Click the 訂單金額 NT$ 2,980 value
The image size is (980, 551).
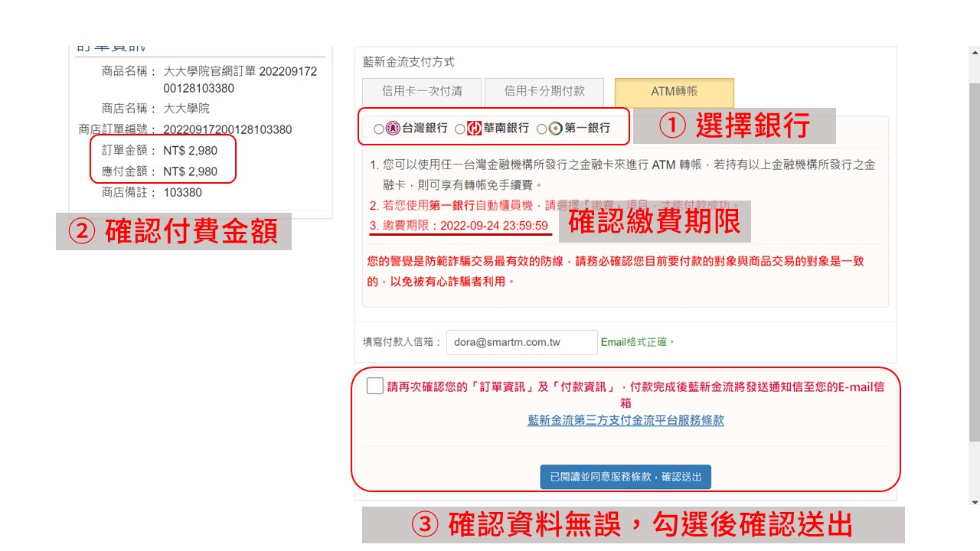pyautogui.click(x=190, y=151)
